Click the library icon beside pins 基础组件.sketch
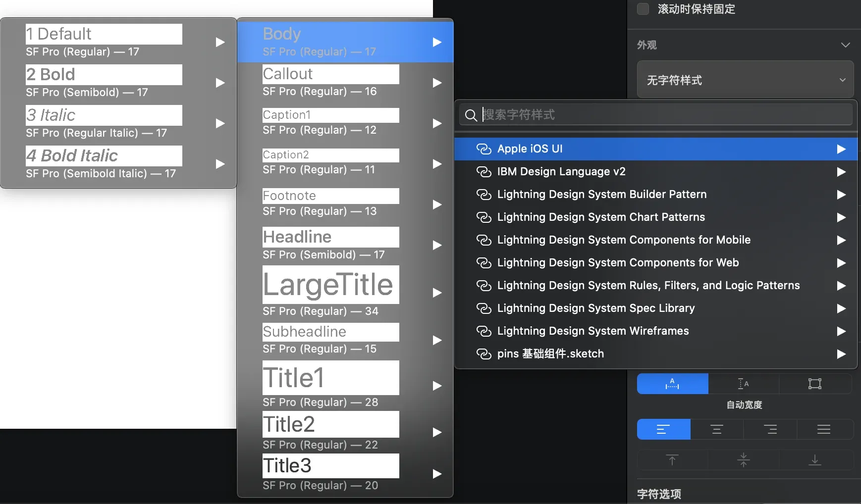Image resolution: width=861 pixels, height=504 pixels. [x=484, y=354]
